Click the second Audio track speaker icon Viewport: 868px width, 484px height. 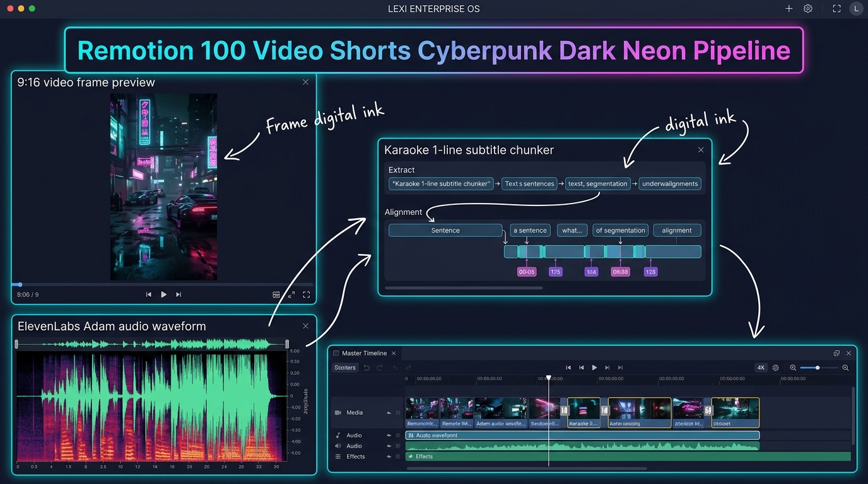click(x=338, y=446)
